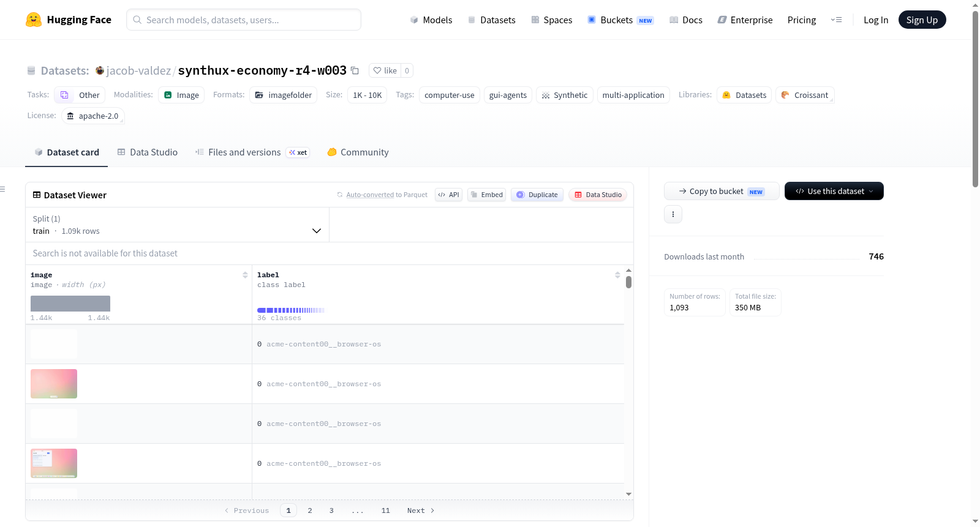Select the Datasets library tag
The image size is (980, 527).
tap(744, 95)
